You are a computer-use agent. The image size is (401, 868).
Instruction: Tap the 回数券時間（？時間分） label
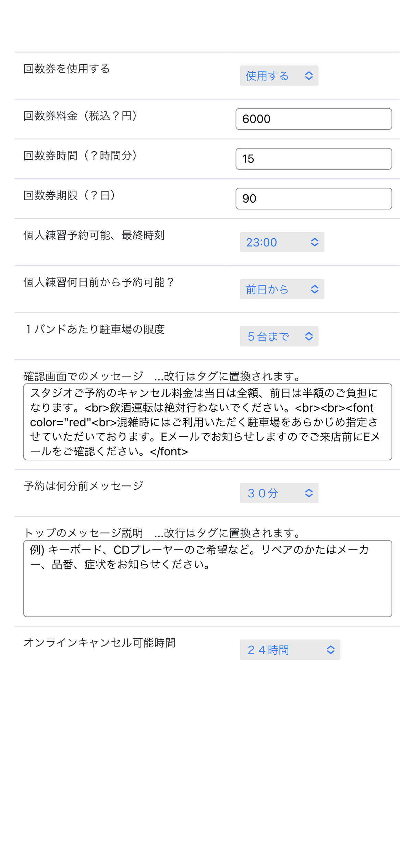pos(81,156)
